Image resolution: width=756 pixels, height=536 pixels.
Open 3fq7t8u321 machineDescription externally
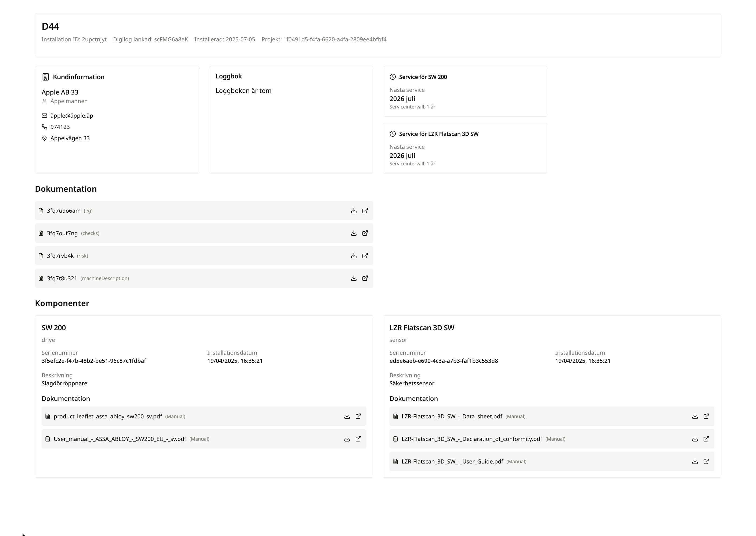click(x=365, y=278)
